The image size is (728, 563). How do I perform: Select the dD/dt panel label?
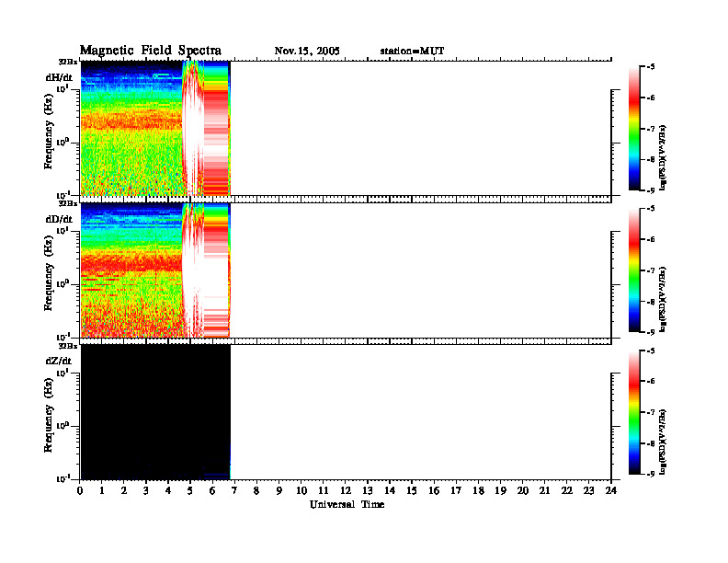pyautogui.click(x=59, y=219)
